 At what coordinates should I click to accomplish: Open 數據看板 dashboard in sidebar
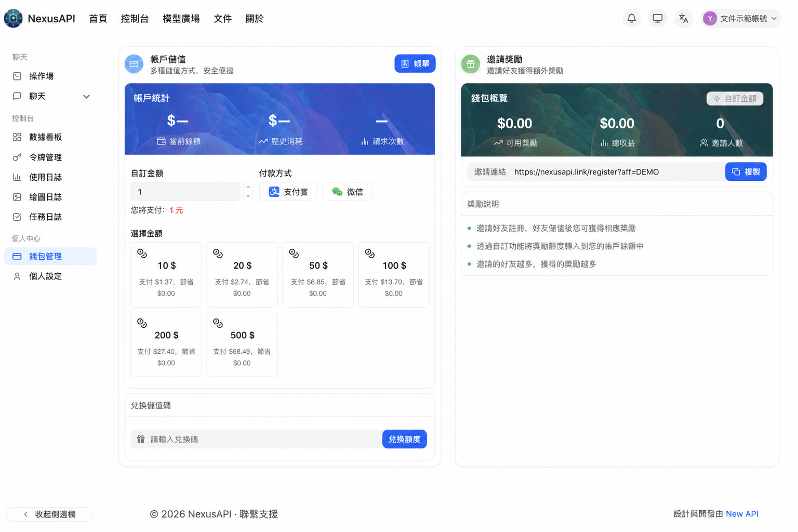pos(50,137)
